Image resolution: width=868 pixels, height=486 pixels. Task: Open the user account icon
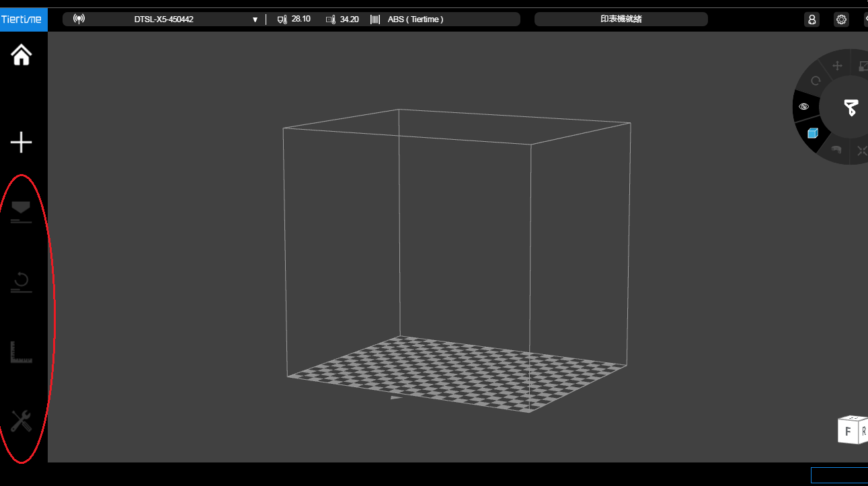pos(812,19)
